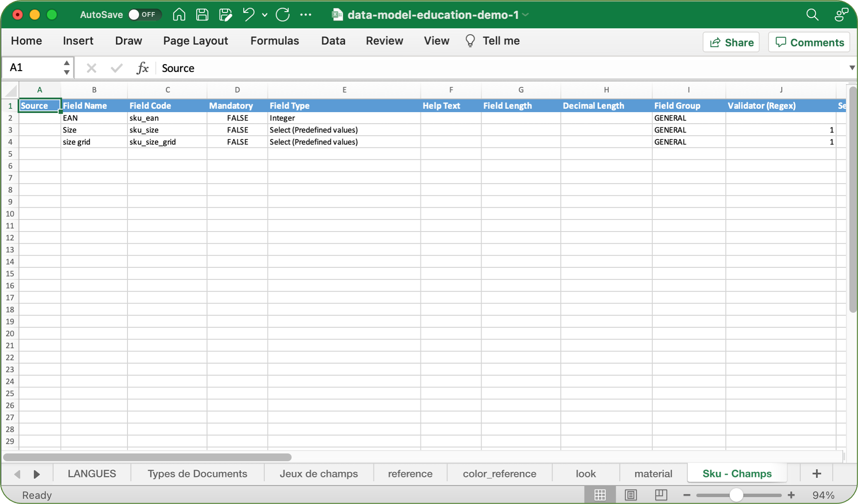Open the more toolbar options ellipsis

tap(306, 15)
